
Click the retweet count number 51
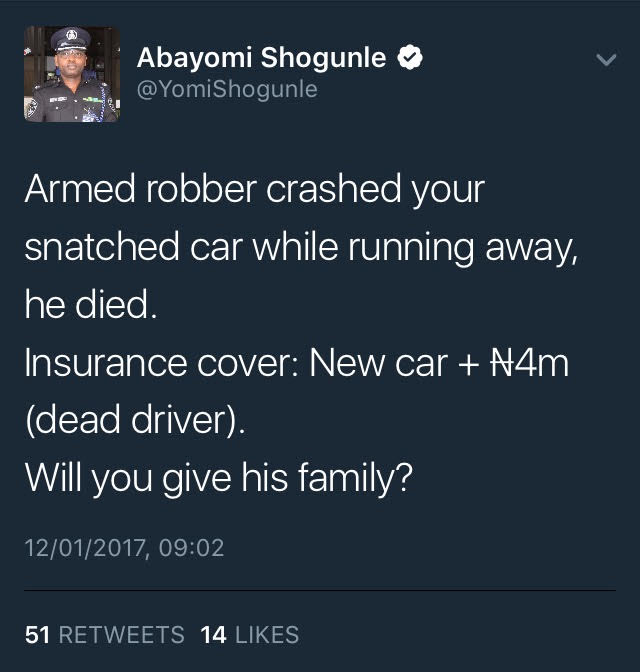[x=37, y=635]
